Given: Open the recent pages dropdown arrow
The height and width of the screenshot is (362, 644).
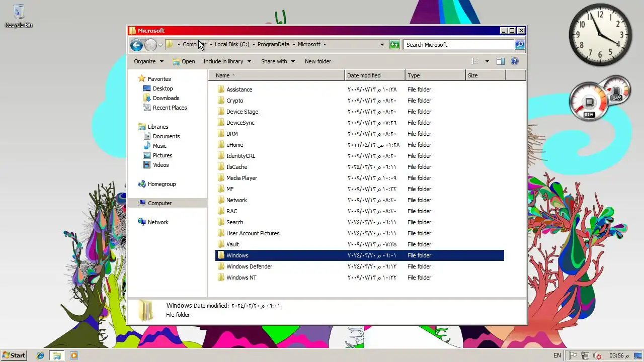Looking at the screenshot, I should [160, 45].
